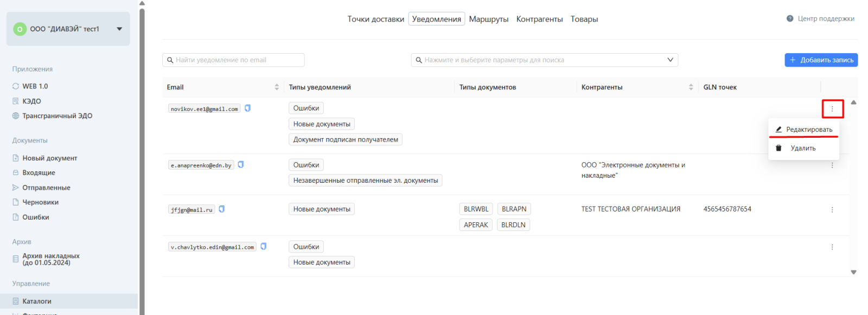The image size is (868, 315).
Task: Open the three-dot menu for the v.chavlytko row
Action: 832,247
